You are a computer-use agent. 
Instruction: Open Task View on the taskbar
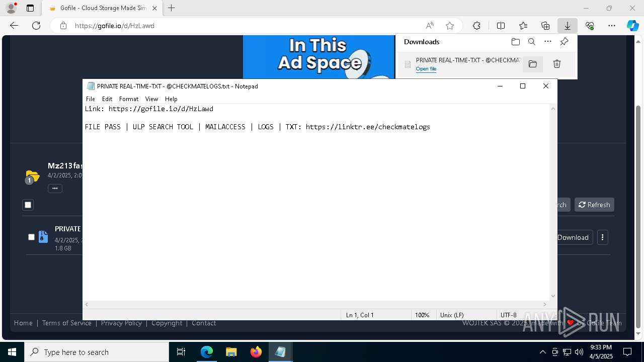pos(181,352)
